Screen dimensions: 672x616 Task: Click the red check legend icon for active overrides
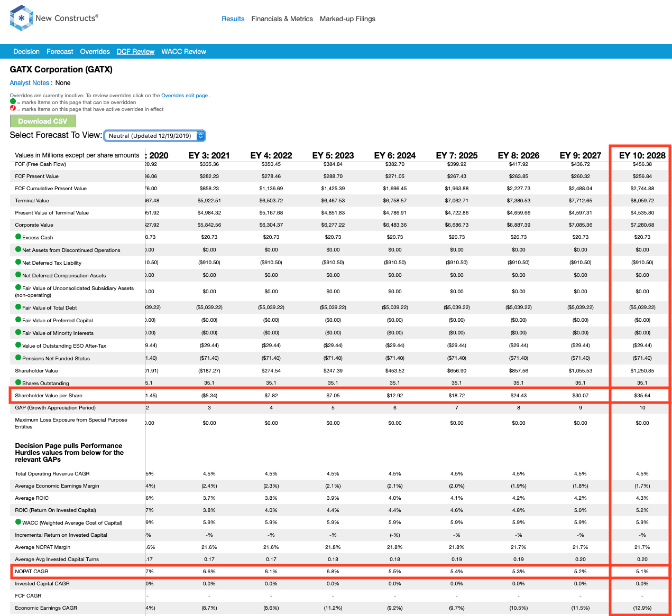click(x=13, y=108)
